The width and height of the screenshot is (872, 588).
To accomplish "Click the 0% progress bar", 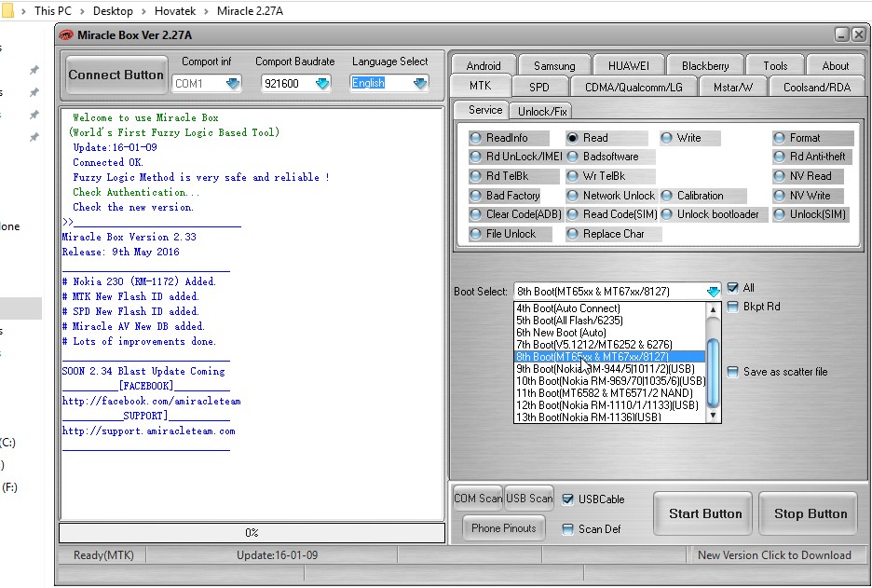I will [x=252, y=533].
